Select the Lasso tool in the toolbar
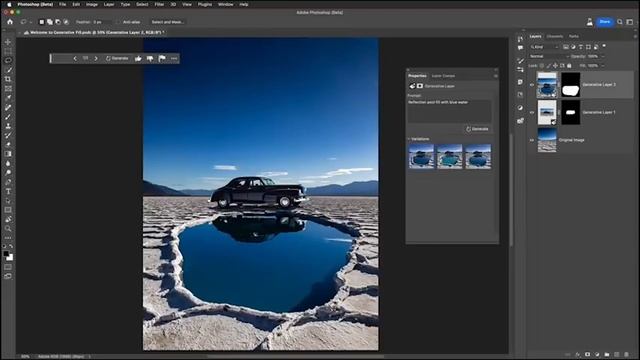640x360 pixels. click(8, 60)
